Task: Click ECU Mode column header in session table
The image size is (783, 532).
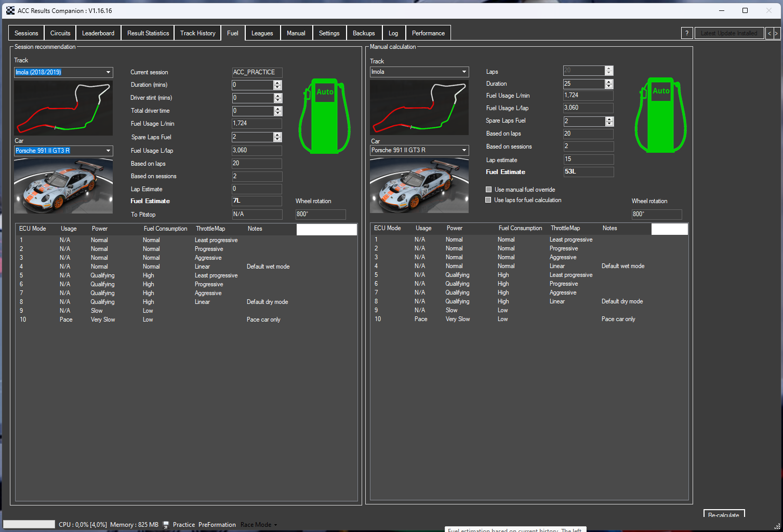Action: pyautogui.click(x=33, y=229)
